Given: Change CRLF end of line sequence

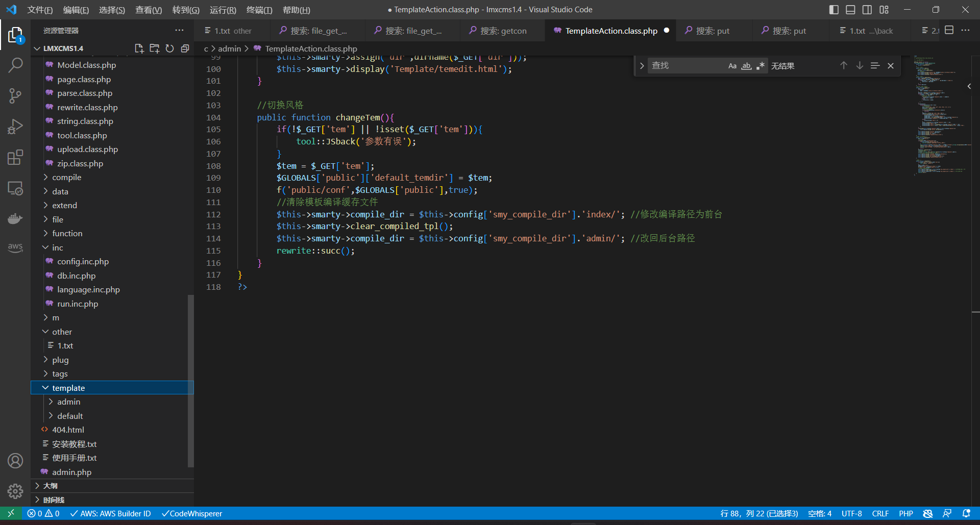Looking at the screenshot, I should pos(880,513).
